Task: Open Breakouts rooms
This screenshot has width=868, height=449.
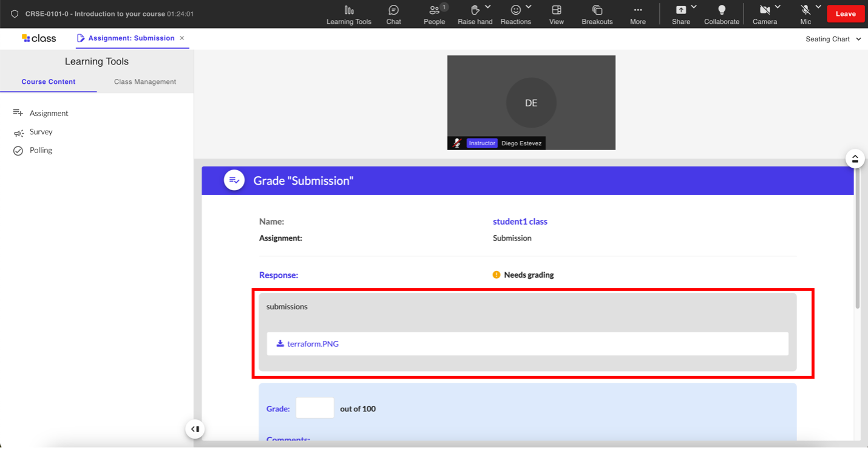Action: [x=597, y=14]
